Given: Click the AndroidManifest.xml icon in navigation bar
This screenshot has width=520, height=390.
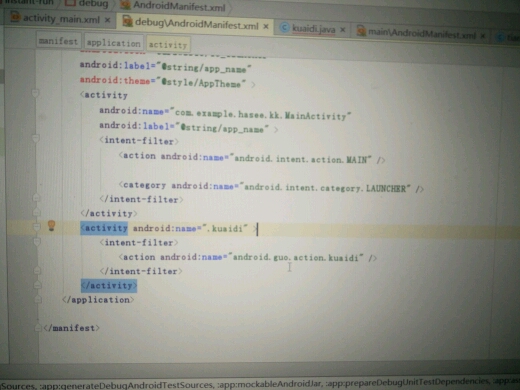Looking at the screenshot, I should click(x=125, y=4).
